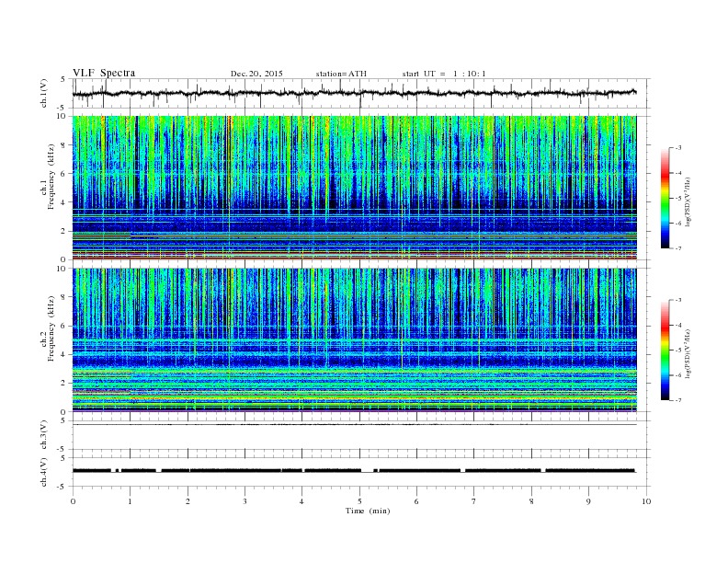728x563 pixels.
Task: Click the 'ch.1(V)' waveform axis label
Action: coord(44,93)
